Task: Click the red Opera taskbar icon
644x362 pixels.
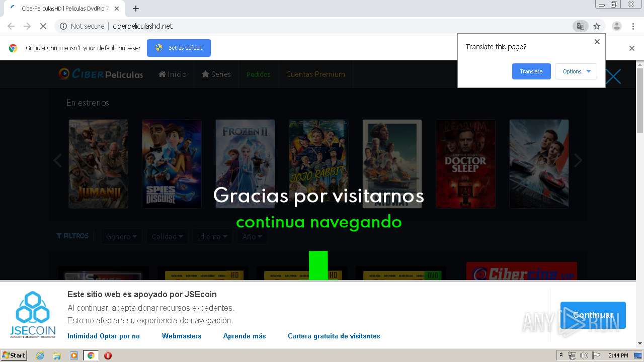Action: point(108,355)
